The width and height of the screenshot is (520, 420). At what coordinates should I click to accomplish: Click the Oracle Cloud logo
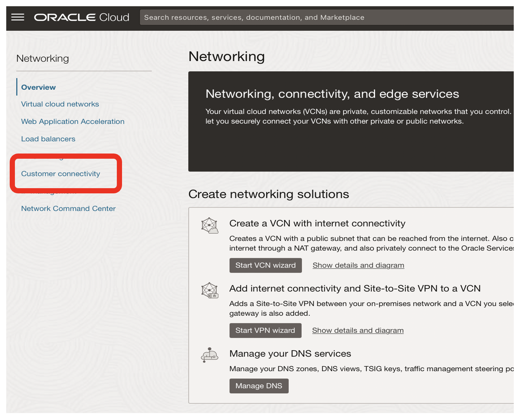click(x=81, y=17)
